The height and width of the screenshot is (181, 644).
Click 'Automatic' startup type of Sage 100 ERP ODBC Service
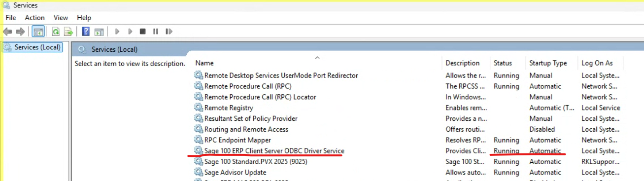[545, 151]
